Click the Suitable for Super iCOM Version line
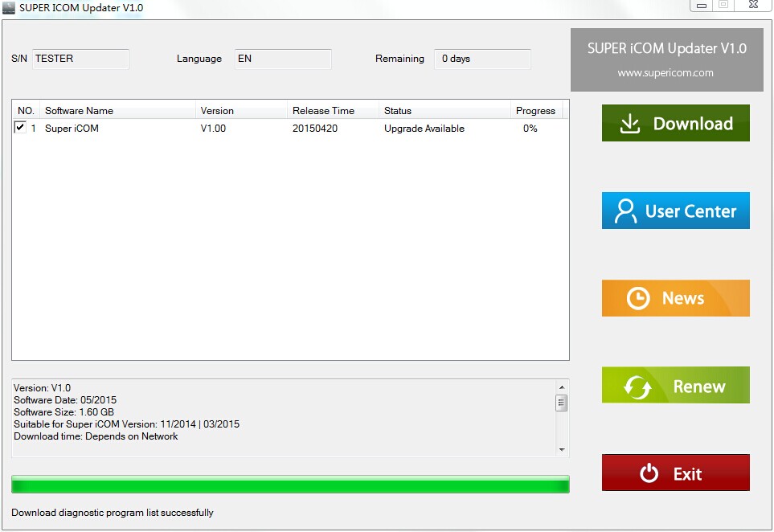The image size is (774, 532). [x=126, y=424]
